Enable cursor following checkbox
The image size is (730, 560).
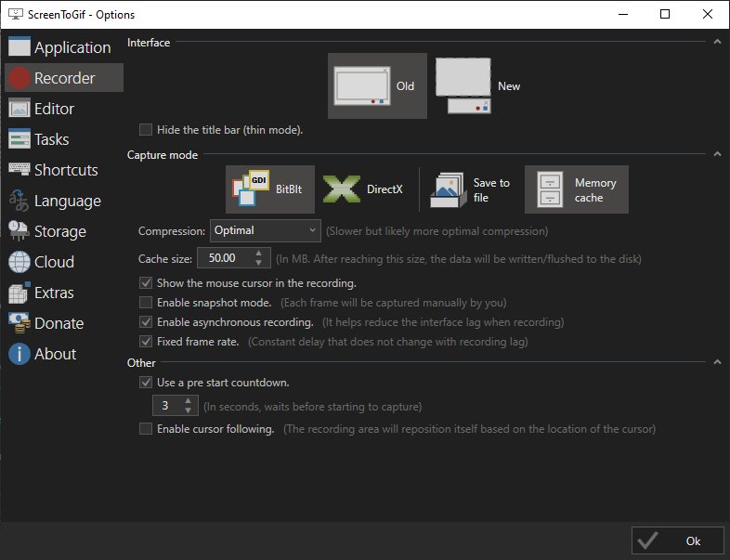(x=146, y=428)
